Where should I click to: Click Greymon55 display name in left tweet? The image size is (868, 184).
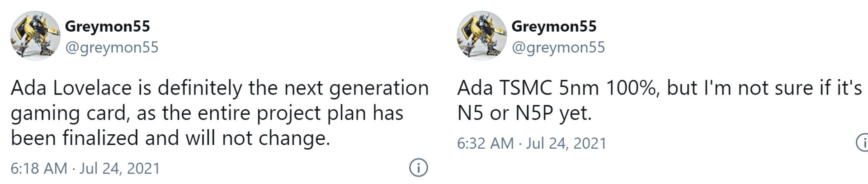click(x=107, y=26)
